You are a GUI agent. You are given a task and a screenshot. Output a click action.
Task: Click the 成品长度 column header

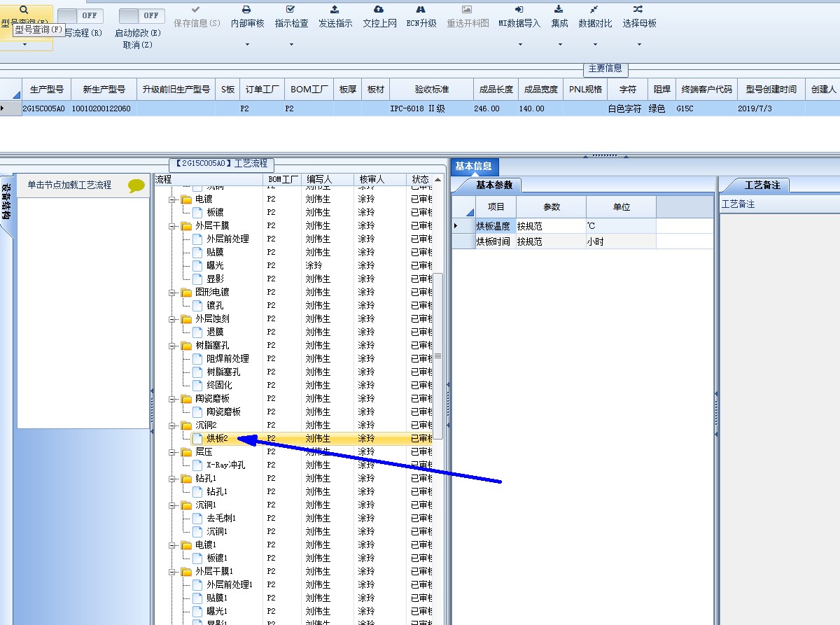tap(496, 90)
